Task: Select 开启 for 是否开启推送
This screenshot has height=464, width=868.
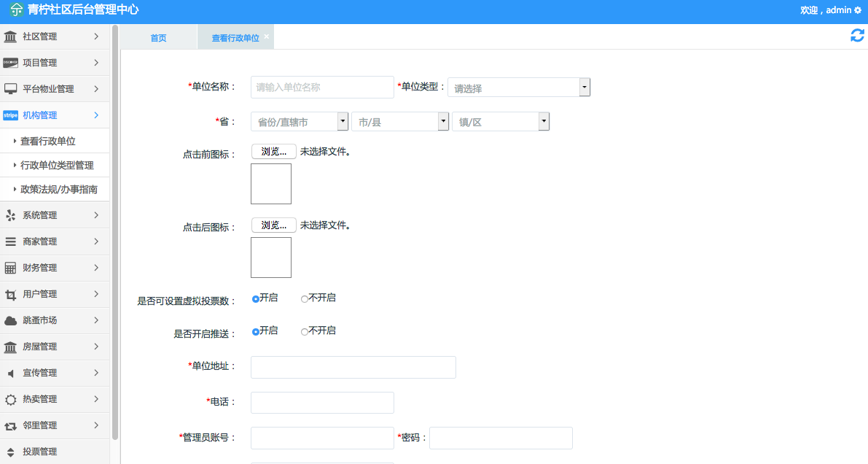Action: click(x=255, y=331)
